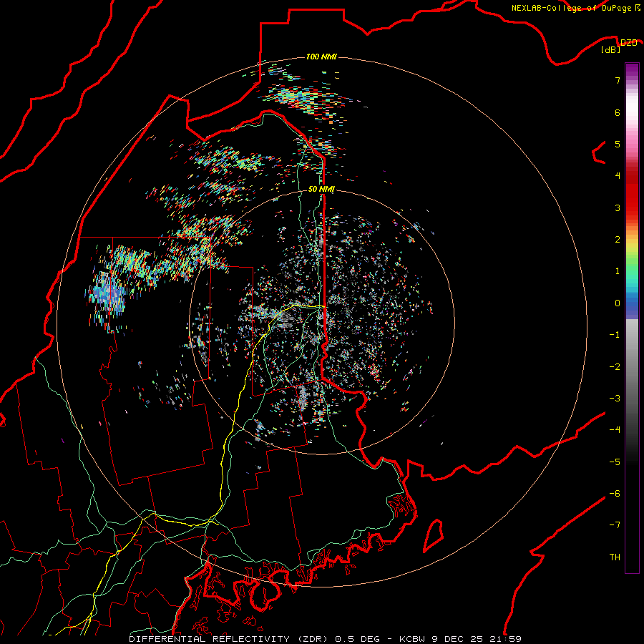Pick the red band of the ZDR color bar

[632, 193]
